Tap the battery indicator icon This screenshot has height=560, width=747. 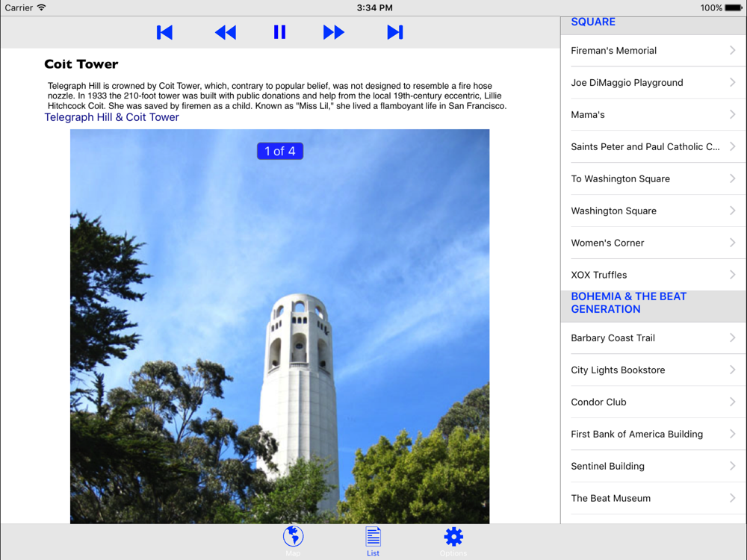(x=734, y=7)
